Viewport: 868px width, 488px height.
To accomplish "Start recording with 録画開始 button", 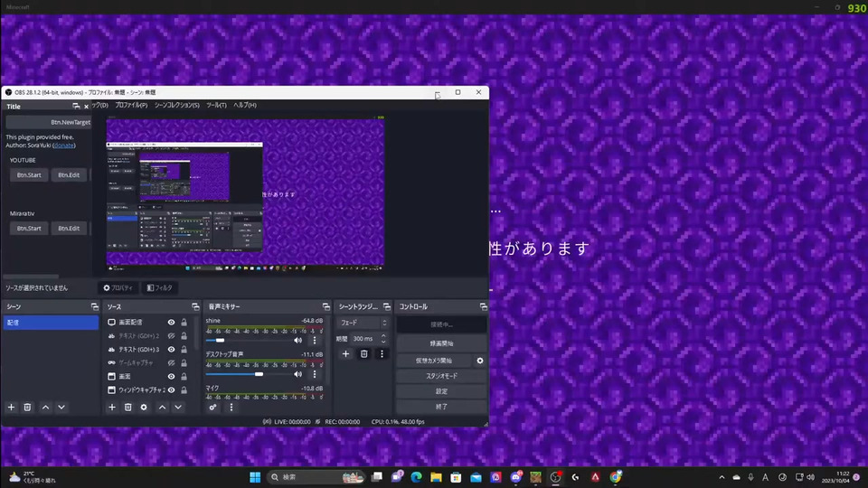I will pyautogui.click(x=441, y=343).
